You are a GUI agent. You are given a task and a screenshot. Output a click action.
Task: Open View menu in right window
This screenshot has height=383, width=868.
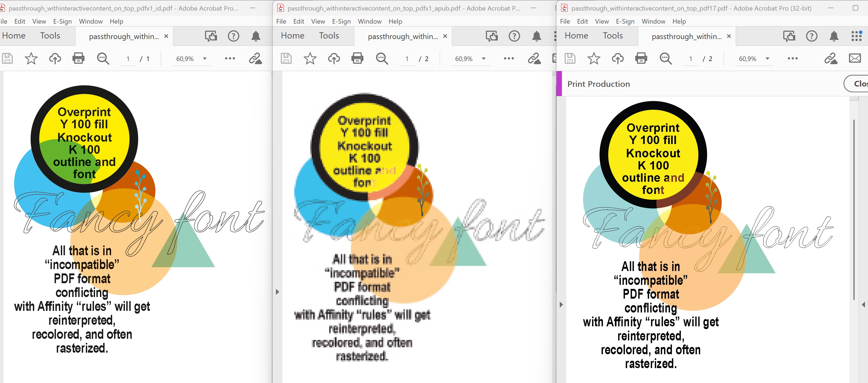click(602, 21)
